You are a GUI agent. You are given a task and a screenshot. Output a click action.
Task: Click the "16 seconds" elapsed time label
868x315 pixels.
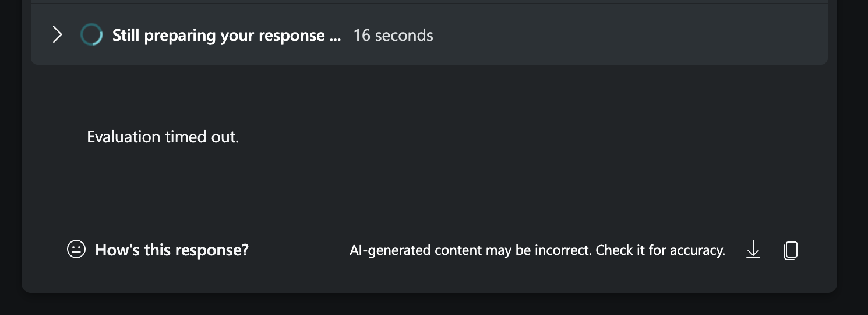click(x=393, y=36)
